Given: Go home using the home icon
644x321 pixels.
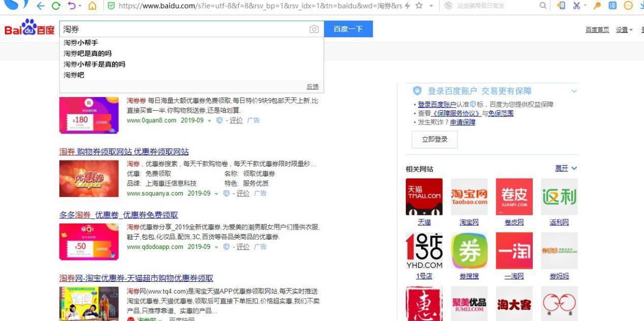Looking at the screenshot, I should (93, 6).
